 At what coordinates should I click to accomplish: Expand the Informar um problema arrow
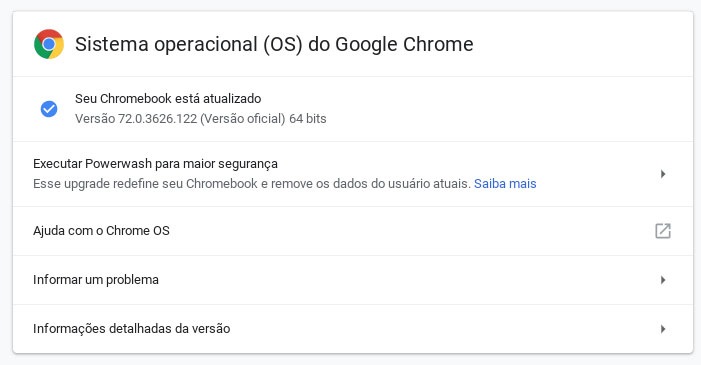(x=663, y=280)
